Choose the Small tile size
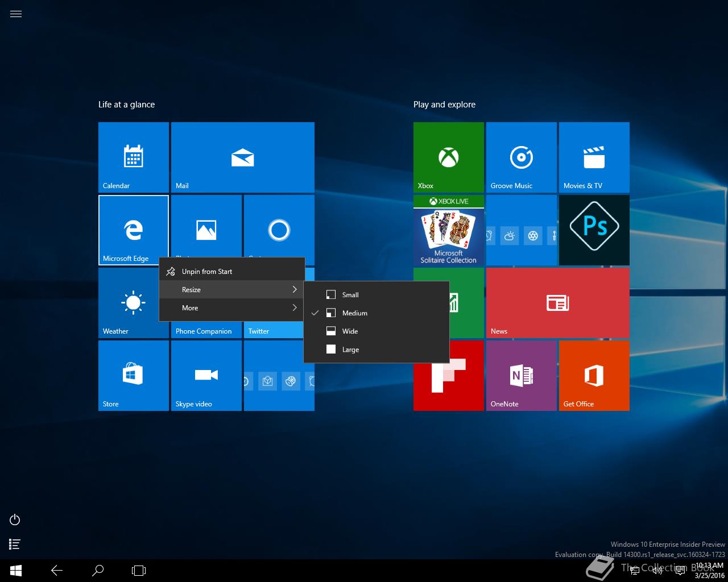 coord(377,295)
